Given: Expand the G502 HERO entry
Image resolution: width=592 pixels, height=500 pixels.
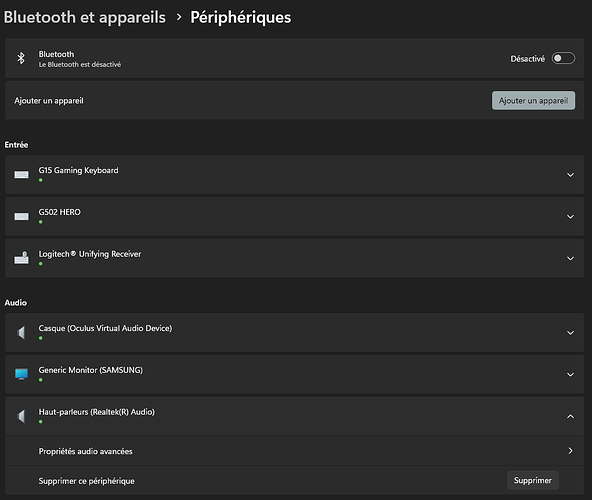Looking at the screenshot, I should pyautogui.click(x=570, y=217).
